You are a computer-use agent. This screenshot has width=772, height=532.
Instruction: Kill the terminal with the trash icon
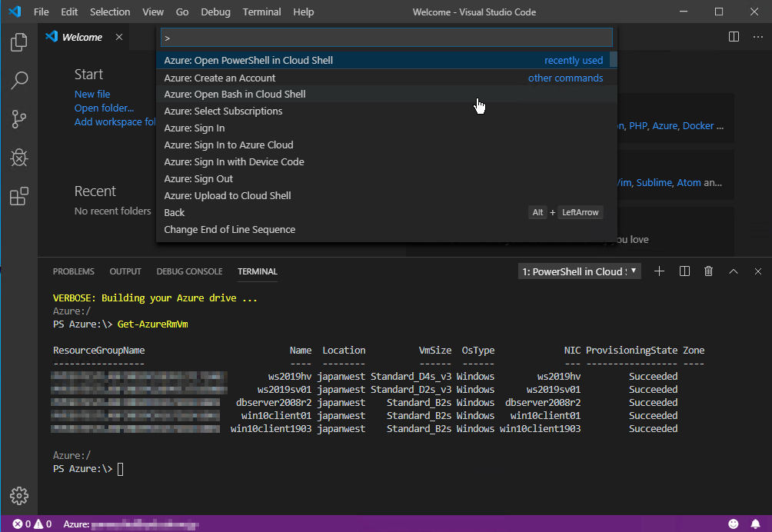(x=708, y=271)
